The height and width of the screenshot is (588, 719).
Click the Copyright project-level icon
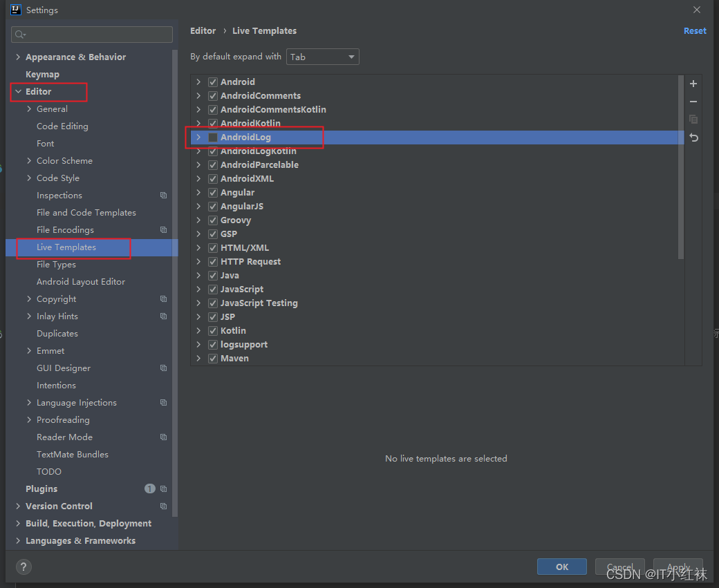pos(163,298)
